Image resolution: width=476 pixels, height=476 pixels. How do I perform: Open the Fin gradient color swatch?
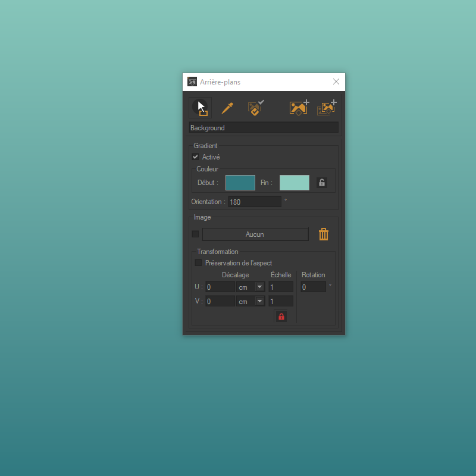pos(295,183)
